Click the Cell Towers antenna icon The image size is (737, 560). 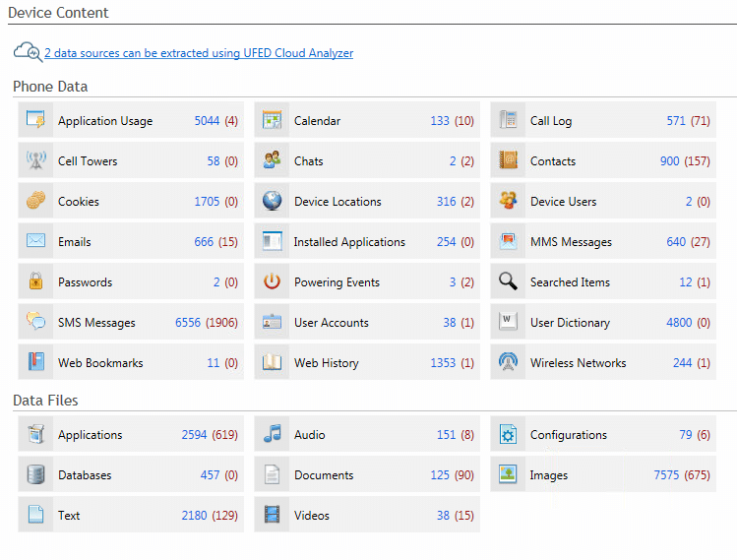[36, 161]
